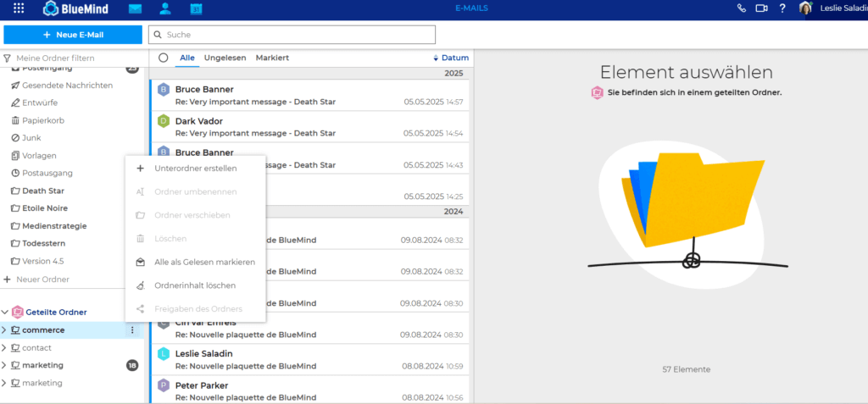This screenshot has width=868, height=404.
Task: Select Alle als Gelesen markieren
Action: coord(204,263)
